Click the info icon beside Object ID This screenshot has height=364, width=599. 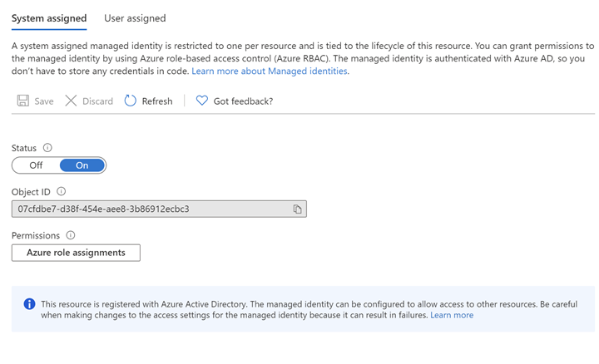(62, 192)
